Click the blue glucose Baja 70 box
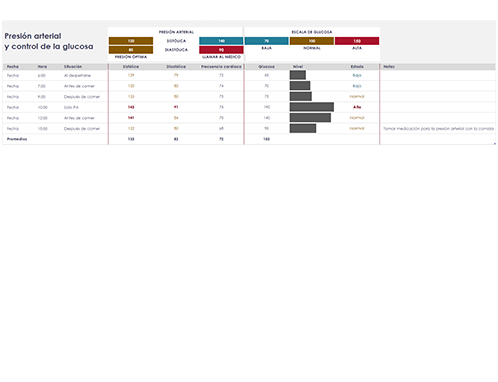Viewport: 498px width, 382px height. pos(266,41)
